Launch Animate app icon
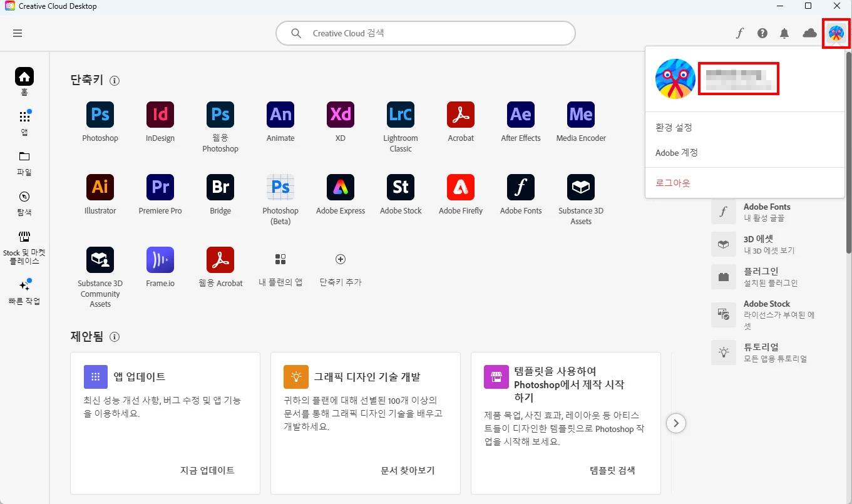The image size is (852, 504). point(280,115)
